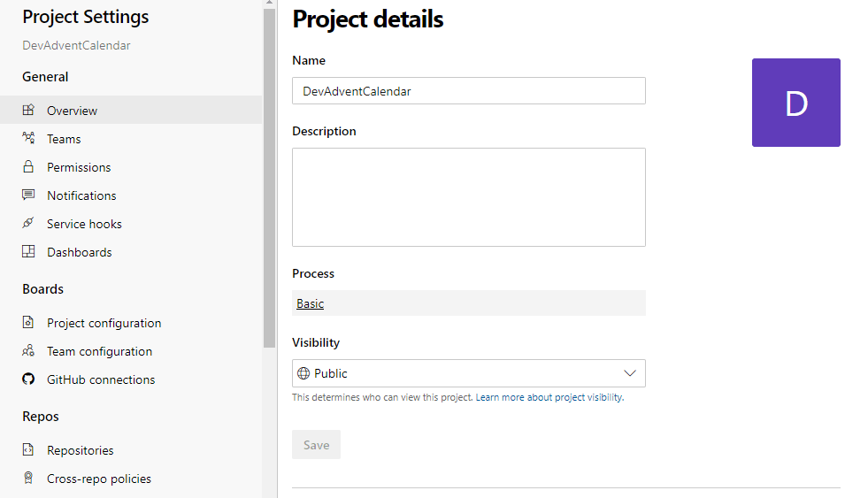Click the GitHub connections octocat icon
This screenshot has height=498, width=868.
[x=28, y=379]
